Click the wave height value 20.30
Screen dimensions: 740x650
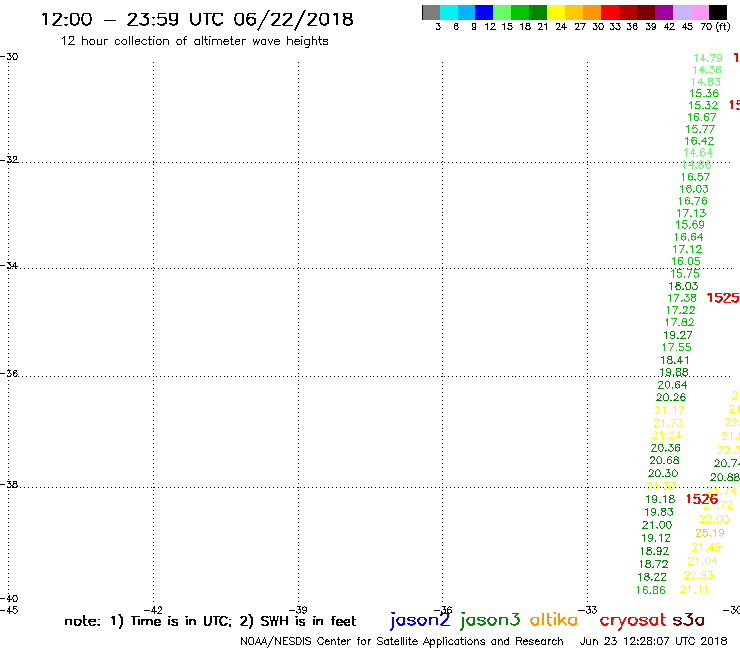[x=663, y=473]
